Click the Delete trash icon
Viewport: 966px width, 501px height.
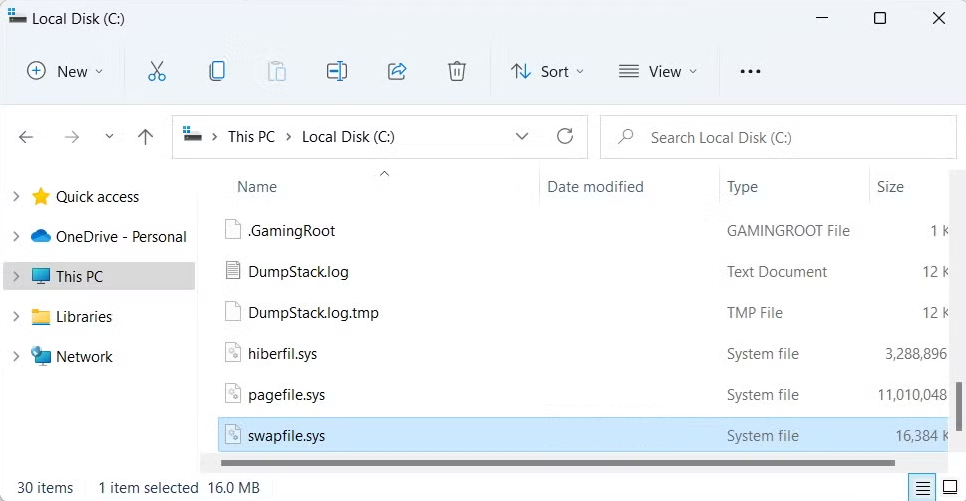point(457,71)
